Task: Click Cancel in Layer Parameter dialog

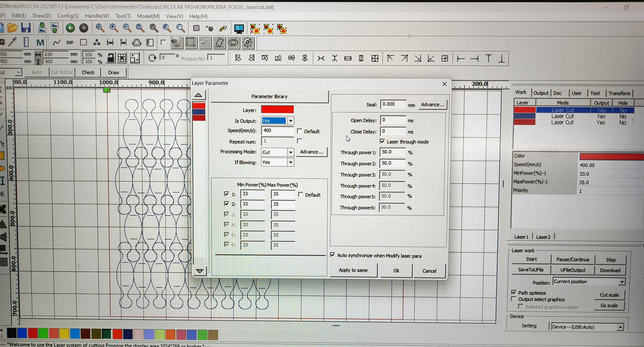Action: [x=429, y=271]
